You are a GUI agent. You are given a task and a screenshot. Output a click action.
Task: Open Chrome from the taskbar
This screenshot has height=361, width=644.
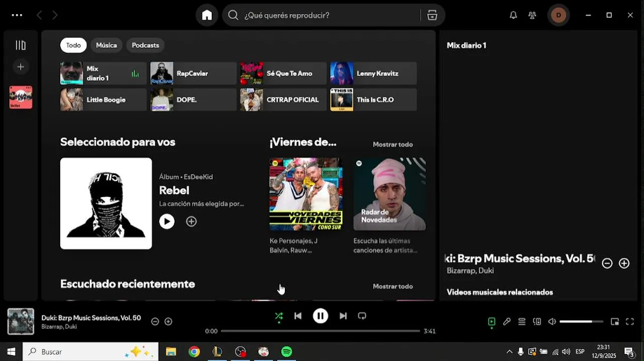[x=194, y=351]
